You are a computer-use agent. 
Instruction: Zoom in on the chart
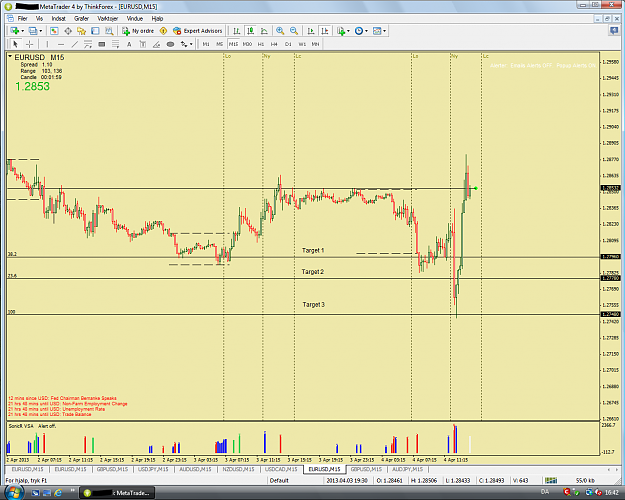click(280, 31)
